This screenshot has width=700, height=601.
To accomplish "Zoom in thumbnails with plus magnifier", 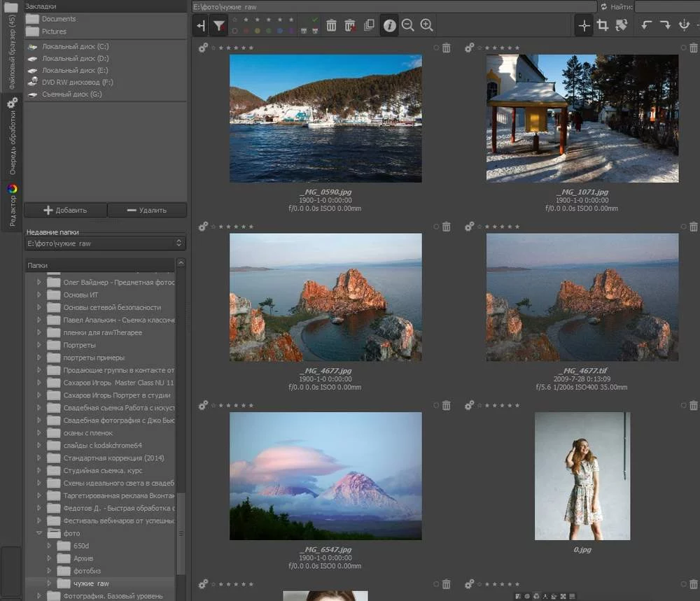I will coord(426,26).
